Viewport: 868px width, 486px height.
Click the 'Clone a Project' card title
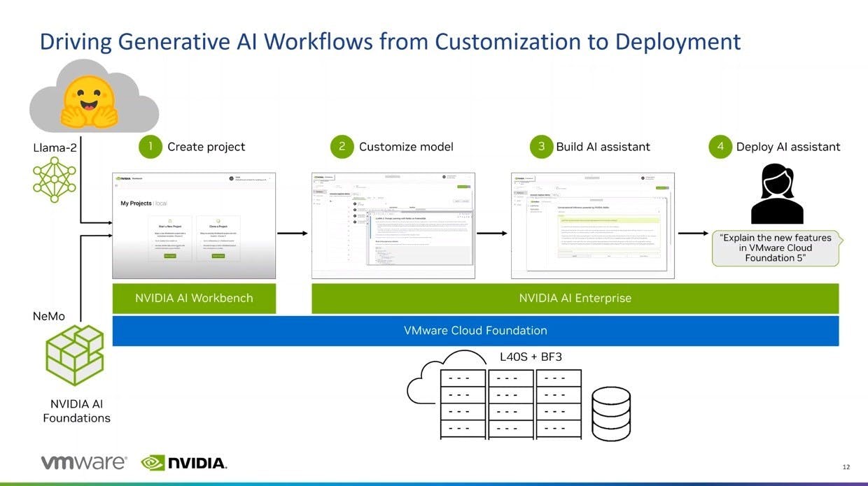coord(218,227)
